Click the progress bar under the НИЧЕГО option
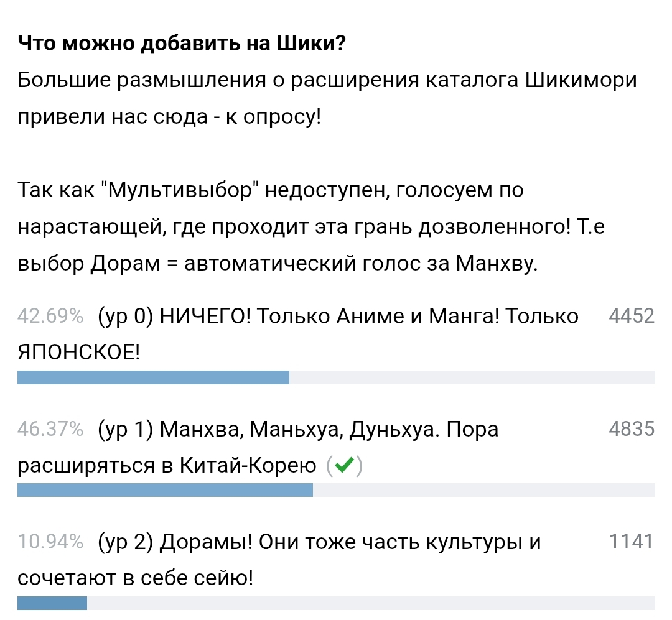The image size is (672, 620). 336,377
